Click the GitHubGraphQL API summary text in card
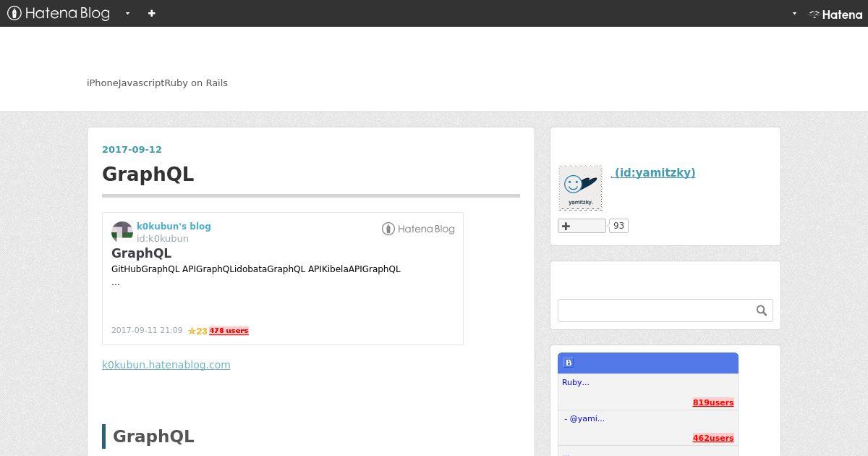The width and height of the screenshot is (868, 456). click(256, 269)
